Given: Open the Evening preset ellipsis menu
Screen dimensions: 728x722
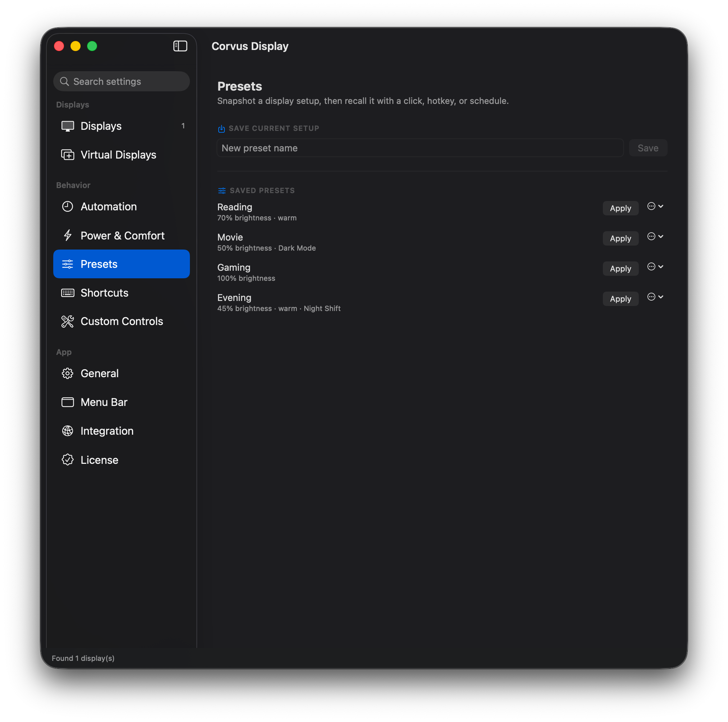Looking at the screenshot, I should [x=655, y=297].
